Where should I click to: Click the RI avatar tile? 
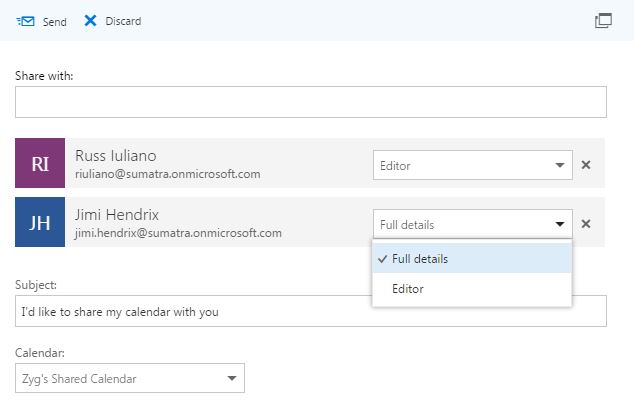click(x=40, y=164)
